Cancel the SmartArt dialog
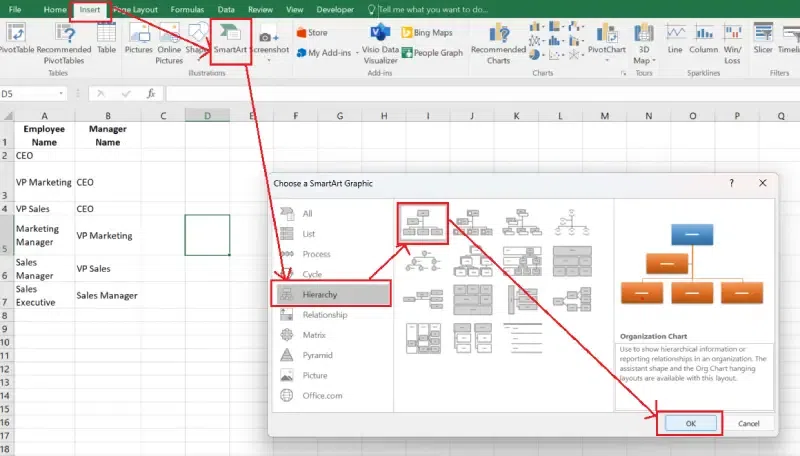The height and width of the screenshot is (456, 800). 748,423
